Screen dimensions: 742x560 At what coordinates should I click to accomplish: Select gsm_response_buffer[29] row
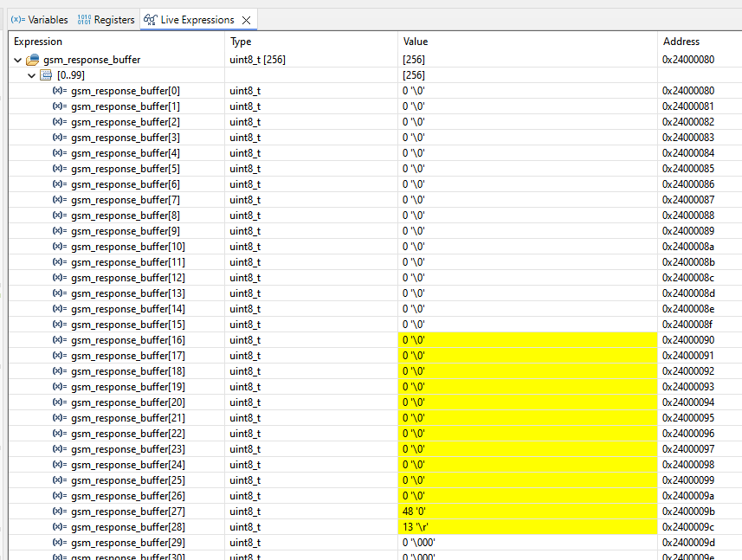(375, 544)
